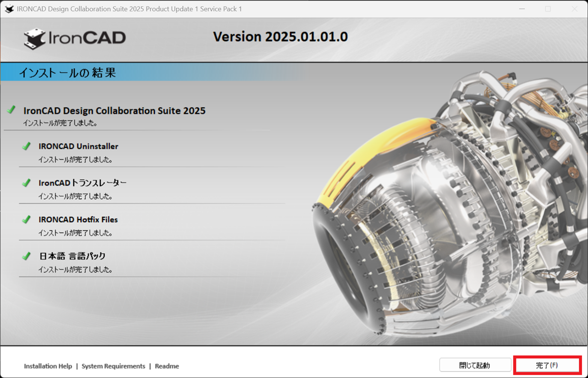This screenshot has width=588, height=378.
Task: Click green checkmark beside IronCAD Design Collaboration Suite
Action: (12, 110)
